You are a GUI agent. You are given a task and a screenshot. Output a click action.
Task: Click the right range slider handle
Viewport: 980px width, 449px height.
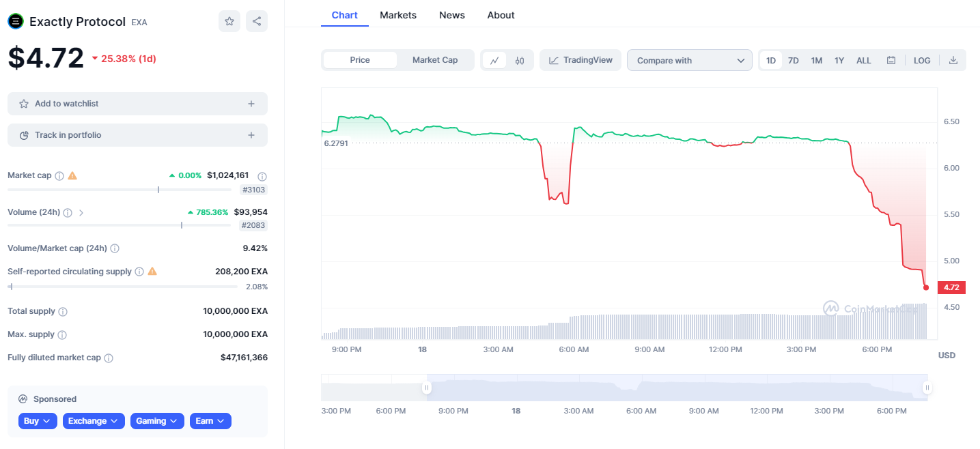click(x=927, y=388)
